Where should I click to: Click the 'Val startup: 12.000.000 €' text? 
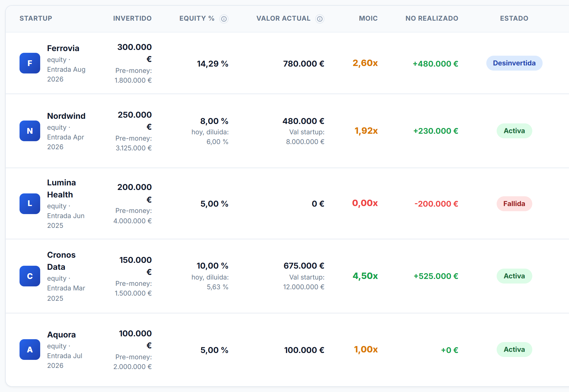[x=304, y=282]
